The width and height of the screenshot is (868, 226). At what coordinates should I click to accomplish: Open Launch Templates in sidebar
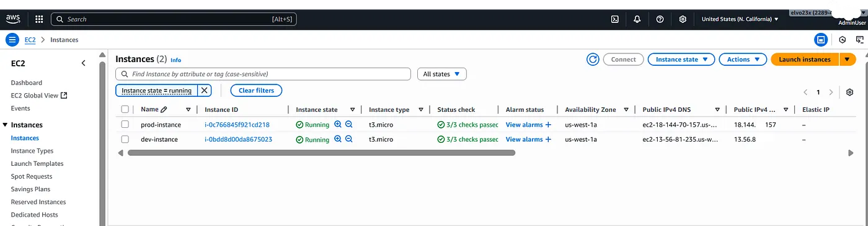tap(37, 164)
